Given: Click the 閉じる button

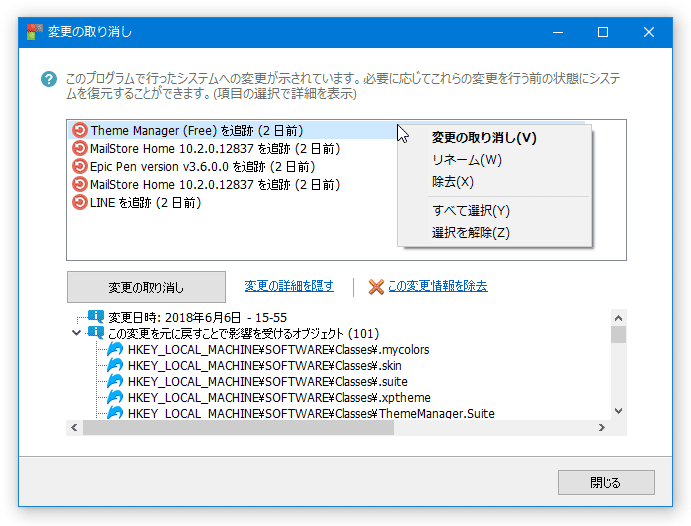Looking at the screenshot, I should pyautogui.click(x=606, y=483).
